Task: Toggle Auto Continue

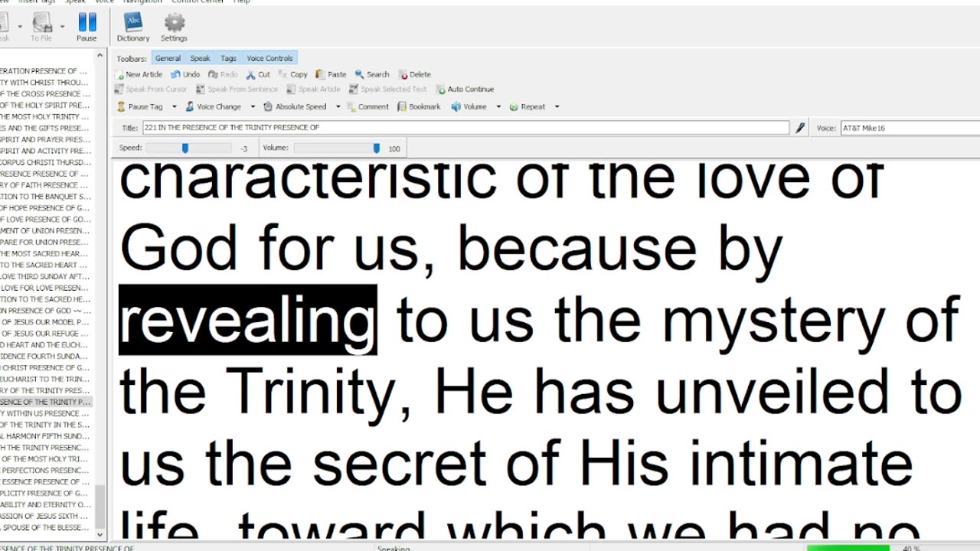Action: click(464, 90)
